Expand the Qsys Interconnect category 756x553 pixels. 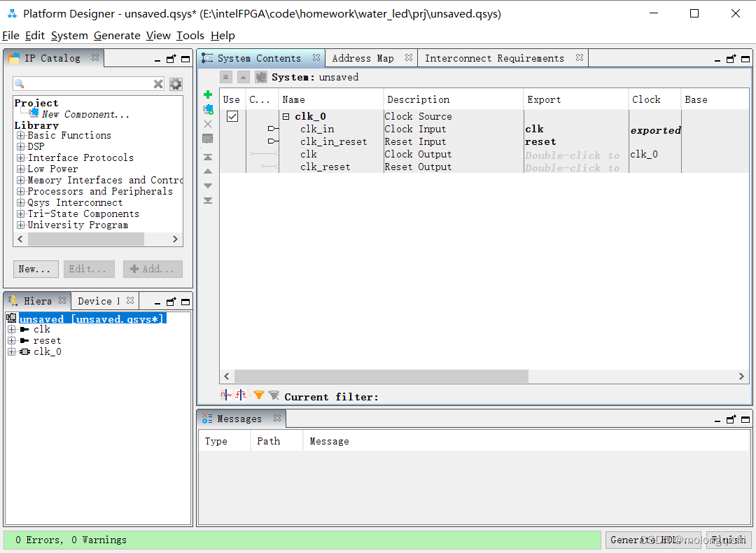pos(20,202)
